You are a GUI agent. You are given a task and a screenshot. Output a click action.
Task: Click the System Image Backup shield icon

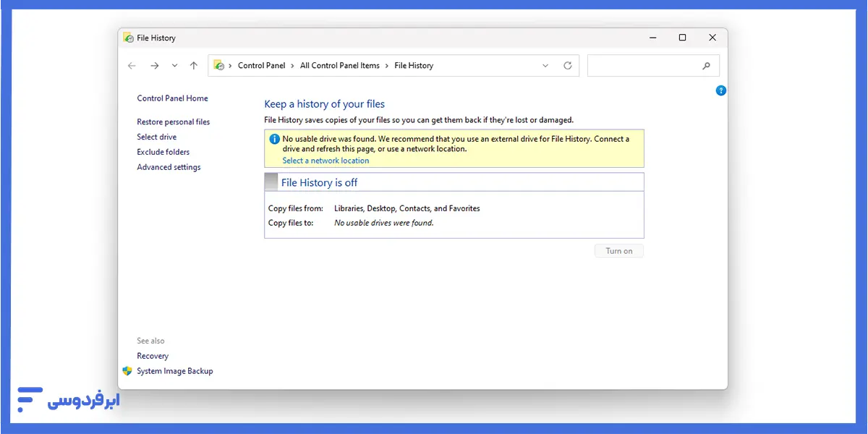(127, 371)
